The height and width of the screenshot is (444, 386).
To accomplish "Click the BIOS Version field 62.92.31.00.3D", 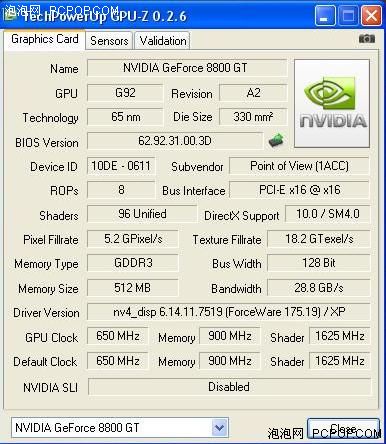I will tap(175, 141).
